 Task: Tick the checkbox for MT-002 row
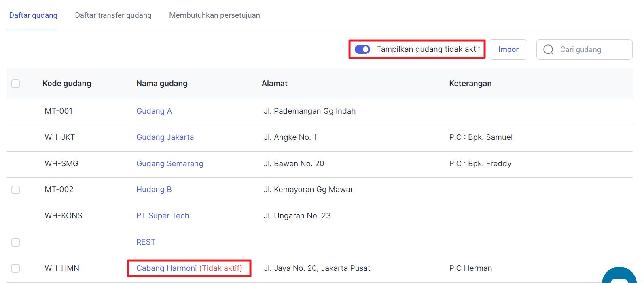[x=16, y=190]
